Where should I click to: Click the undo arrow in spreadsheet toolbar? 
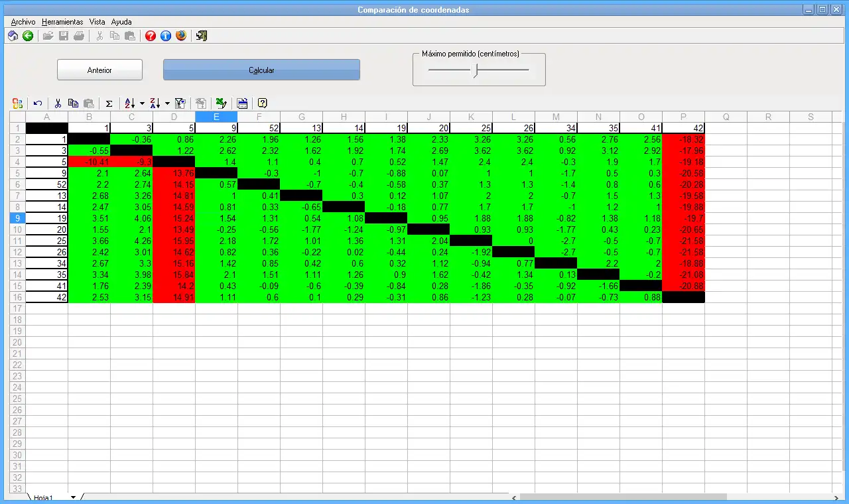pos(38,103)
